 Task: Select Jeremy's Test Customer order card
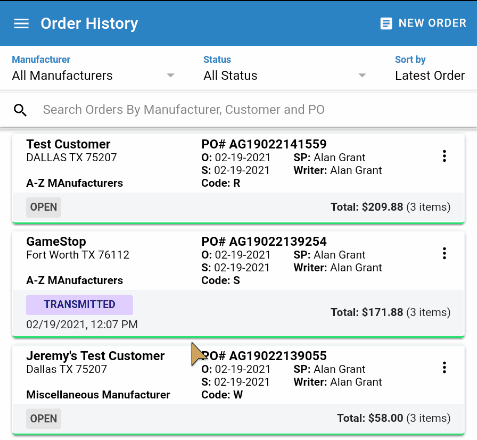point(238,390)
